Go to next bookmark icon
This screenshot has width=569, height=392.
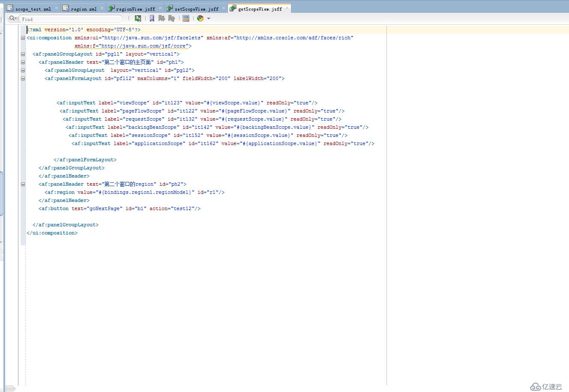(x=162, y=18)
